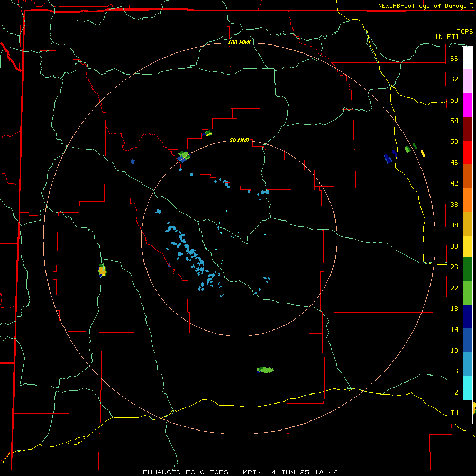The image size is (476, 476).
Task: Click legend value 10
Action: tap(454, 350)
